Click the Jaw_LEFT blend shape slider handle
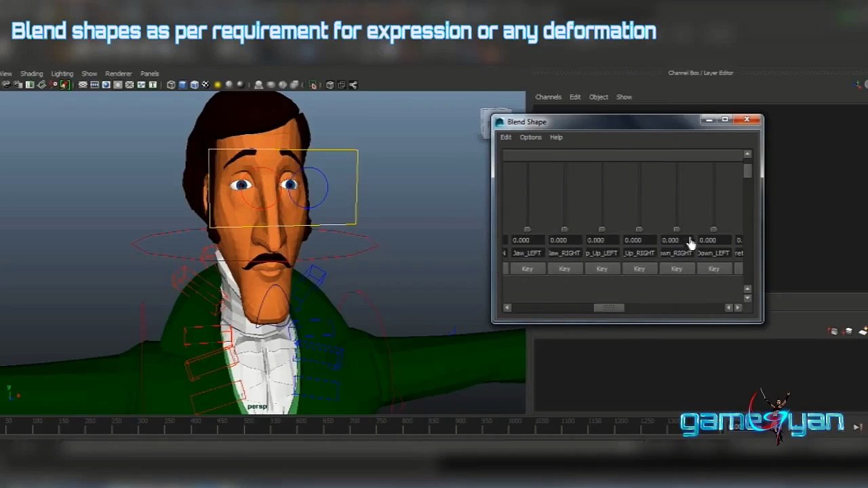868x488 pixels. coord(528,229)
